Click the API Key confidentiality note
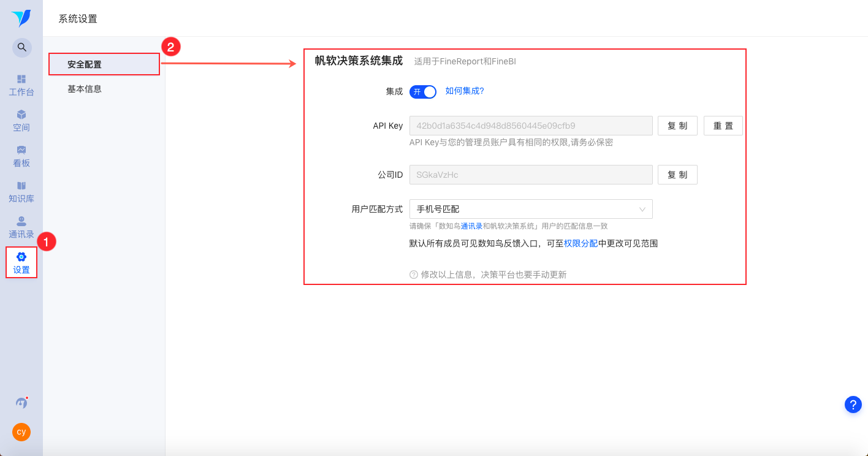868x456 pixels. pyautogui.click(x=511, y=142)
